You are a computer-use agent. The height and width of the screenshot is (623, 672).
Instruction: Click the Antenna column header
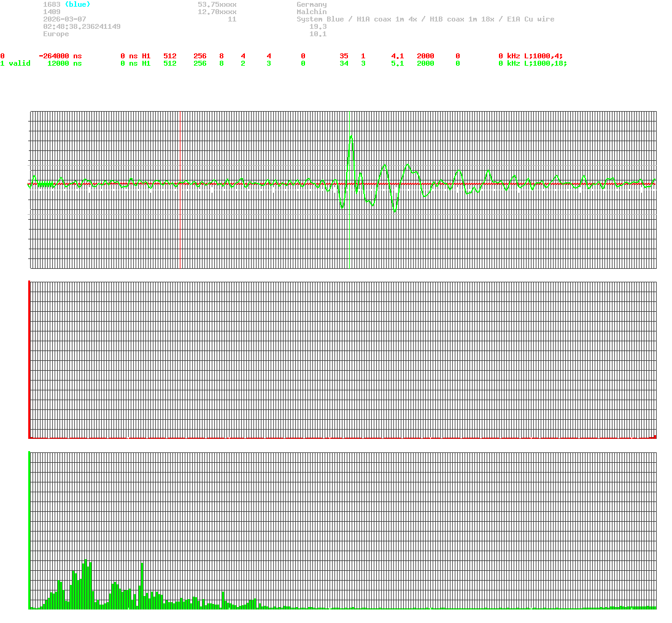click(x=540, y=48)
